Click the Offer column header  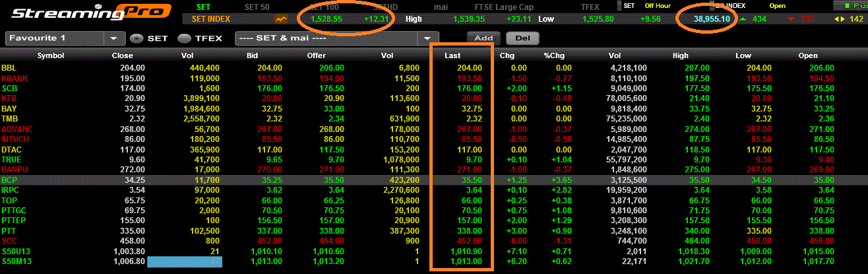coord(316,56)
